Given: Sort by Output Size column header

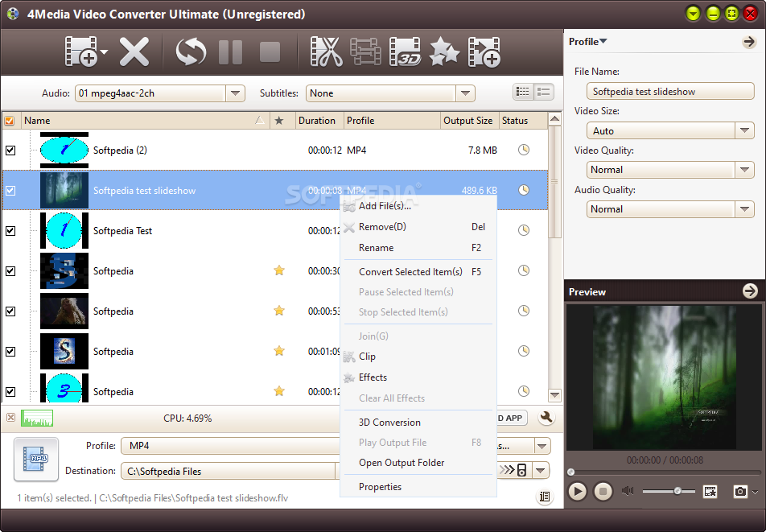Looking at the screenshot, I should tap(469, 121).
